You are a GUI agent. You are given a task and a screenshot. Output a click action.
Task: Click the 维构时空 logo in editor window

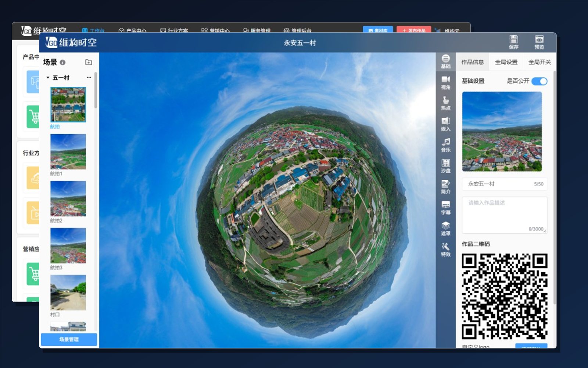(x=71, y=43)
